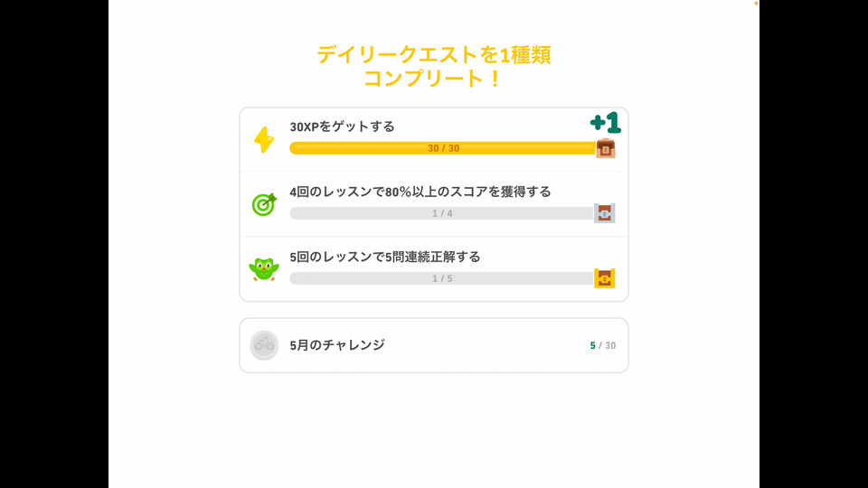This screenshot has width=868, height=488.
Task: Click the full 30 / 30 progress bar
Action: coord(442,148)
